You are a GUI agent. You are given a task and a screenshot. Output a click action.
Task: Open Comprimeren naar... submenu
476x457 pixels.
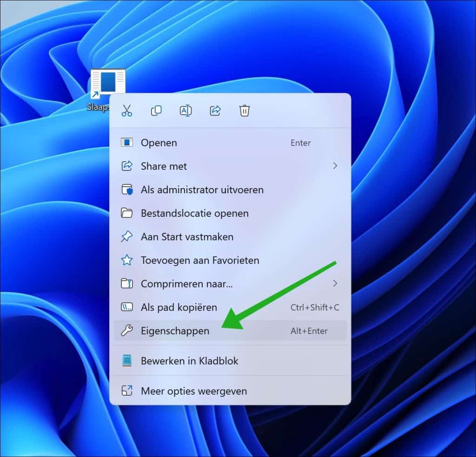tap(230, 284)
